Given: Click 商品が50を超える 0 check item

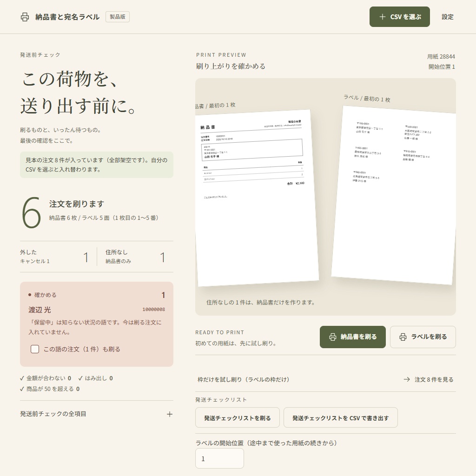Looking at the screenshot, I should pos(50,389).
